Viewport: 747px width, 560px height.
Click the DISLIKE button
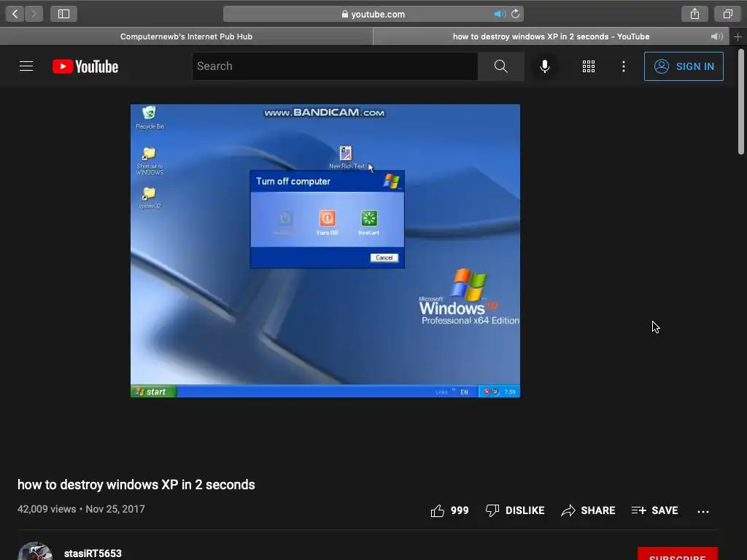coord(515,510)
